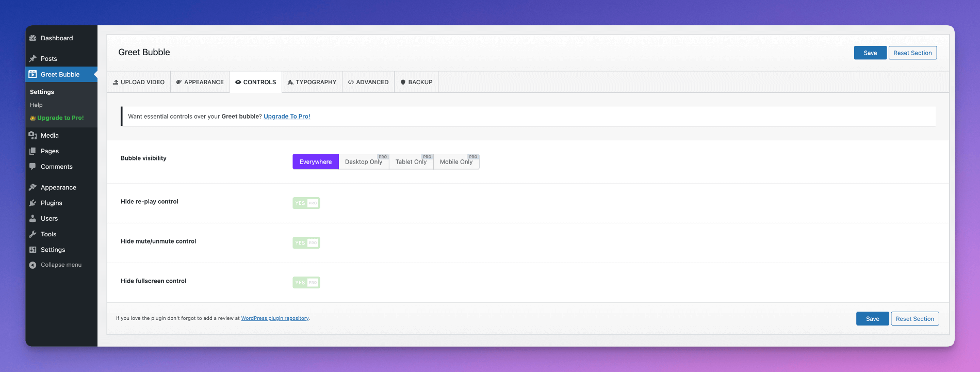Click the top Save button
The height and width of the screenshot is (372, 980).
[870, 53]
